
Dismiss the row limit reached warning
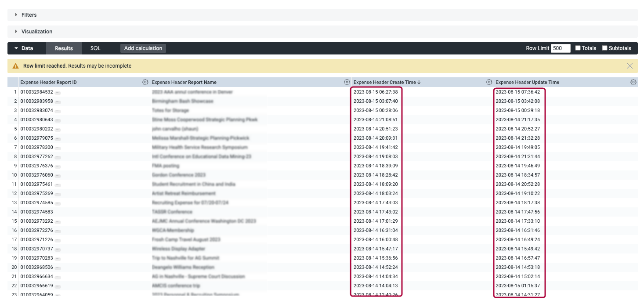pyautogui.click(x=630, y=65)
